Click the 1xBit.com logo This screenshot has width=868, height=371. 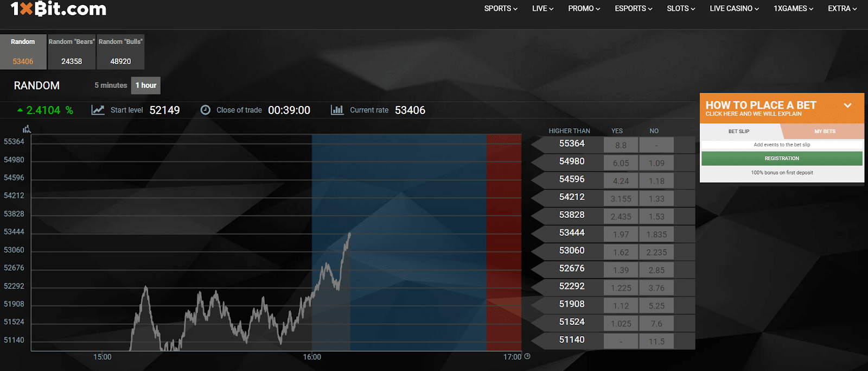pyautogui.click(x=58, y=9)
